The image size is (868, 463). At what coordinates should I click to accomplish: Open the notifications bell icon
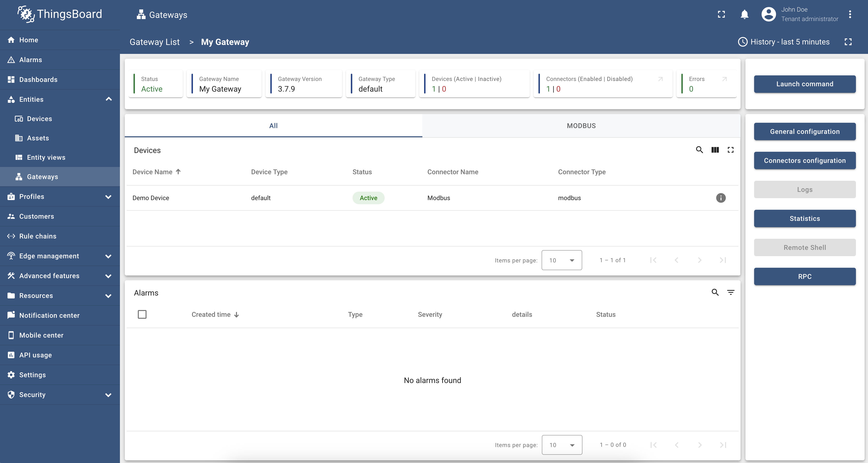(x=744, y=14)
